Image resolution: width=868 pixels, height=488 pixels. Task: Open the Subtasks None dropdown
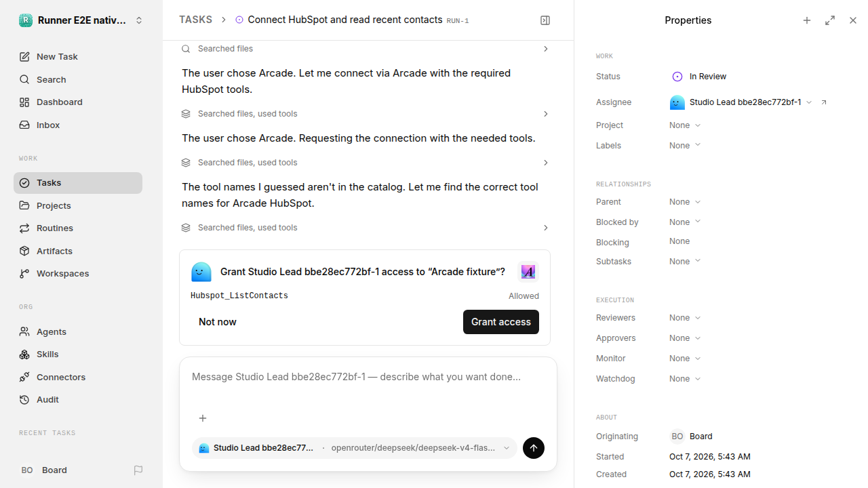(x=685, y=262)
